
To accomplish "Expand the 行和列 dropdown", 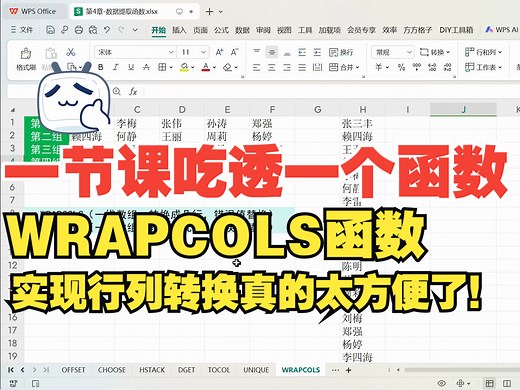I will (x=500, y=52).
